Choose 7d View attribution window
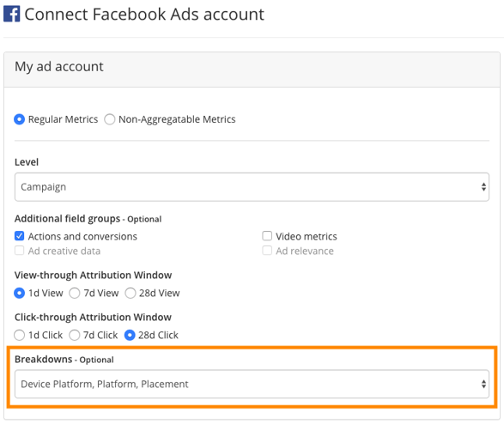Screen dimensions: 504x424 (x=75, y=293)
